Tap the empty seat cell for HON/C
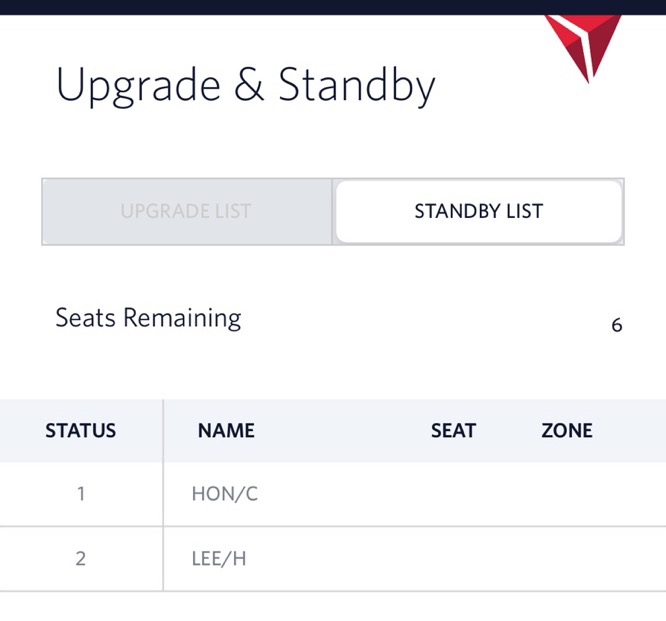This screenshot has height=621, width=666. tap(453, 494)
